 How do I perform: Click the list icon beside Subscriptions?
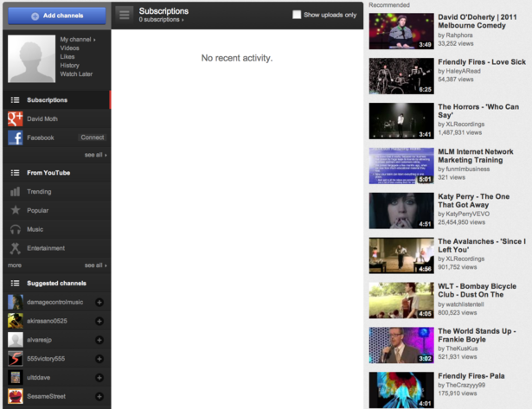click(x=15, y=100)
